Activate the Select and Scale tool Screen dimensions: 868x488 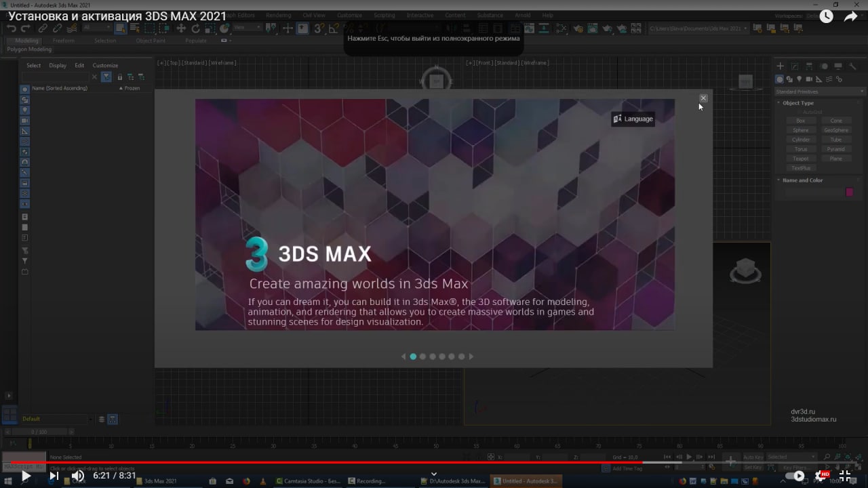(x=211, y=28)
